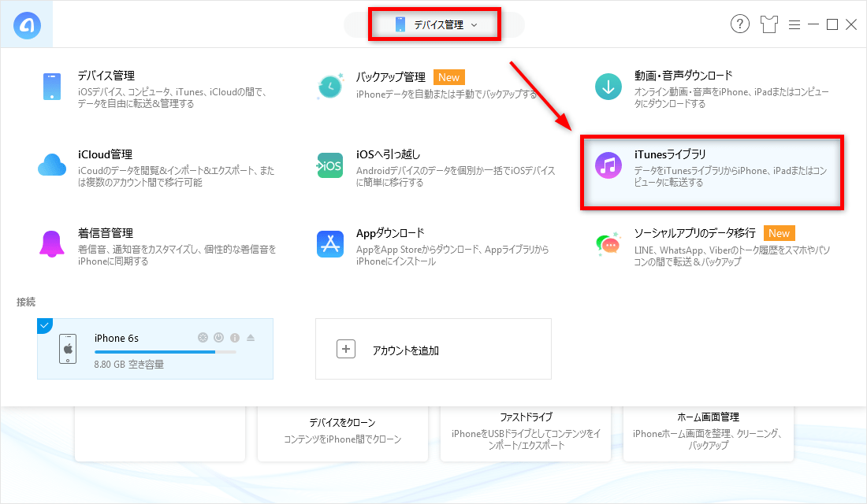Open ソーシャルアプリのデータ移行 entry title
This screenshot has width=867, height=504.
694,233
